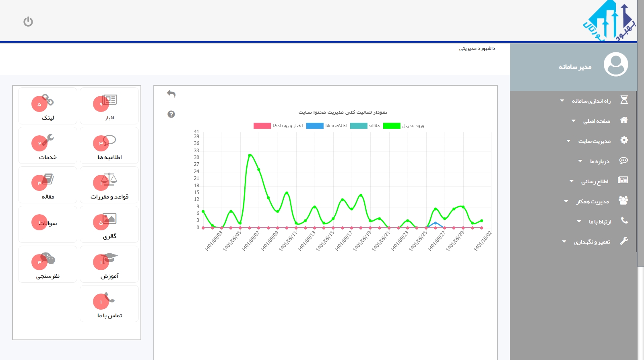Expand the اطلاع رسانی submenu arrow

pyautogui.click(x=571, y=181)
